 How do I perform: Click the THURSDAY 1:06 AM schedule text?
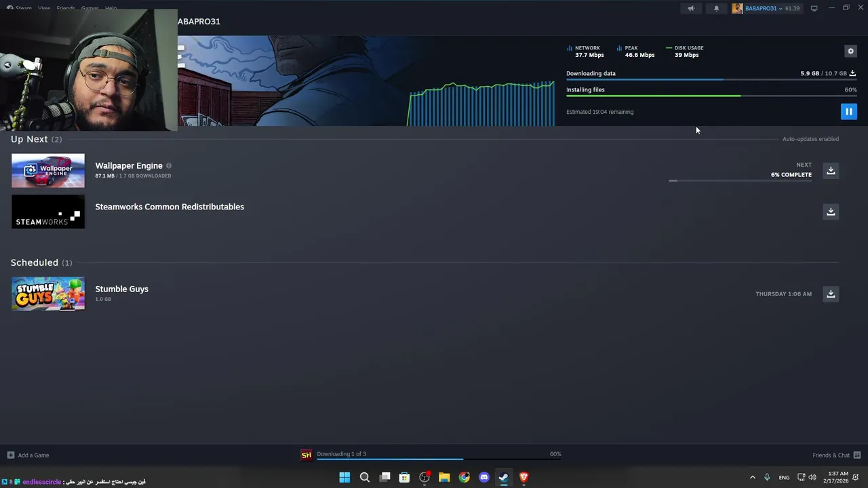point(783,294)
